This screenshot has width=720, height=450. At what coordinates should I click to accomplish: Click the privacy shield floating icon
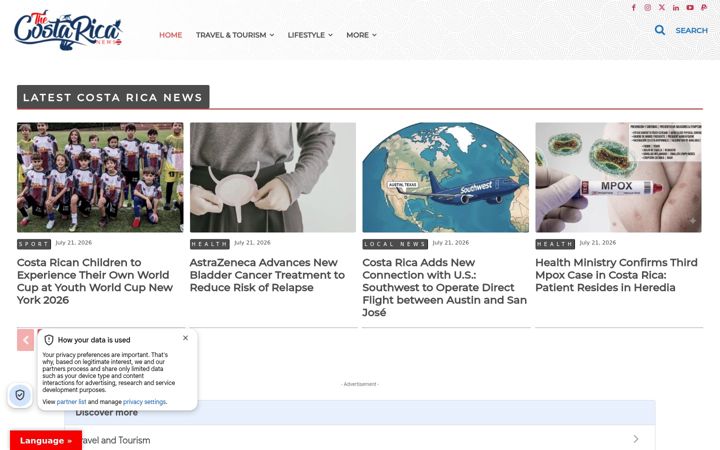pos(20,395)
